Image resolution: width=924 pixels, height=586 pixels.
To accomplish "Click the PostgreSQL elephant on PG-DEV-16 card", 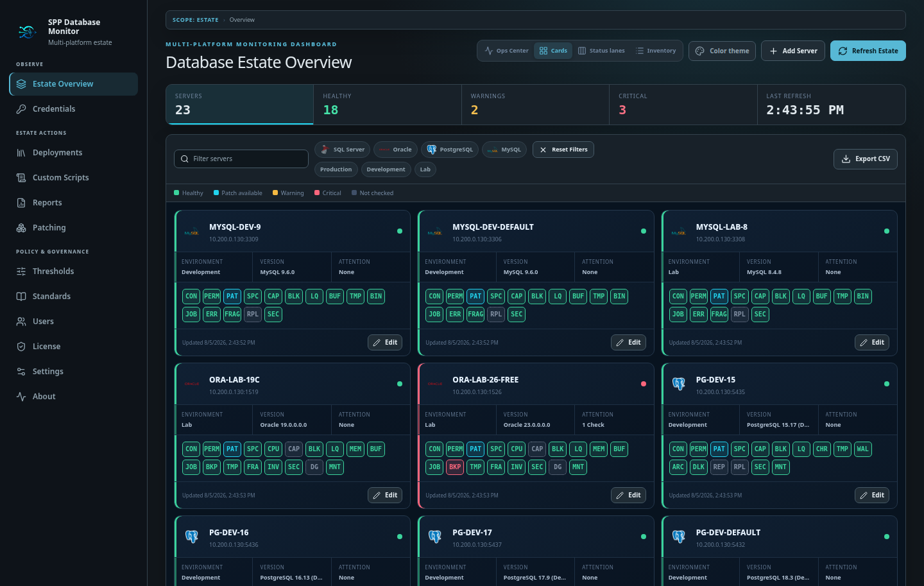I will (192, 537).
